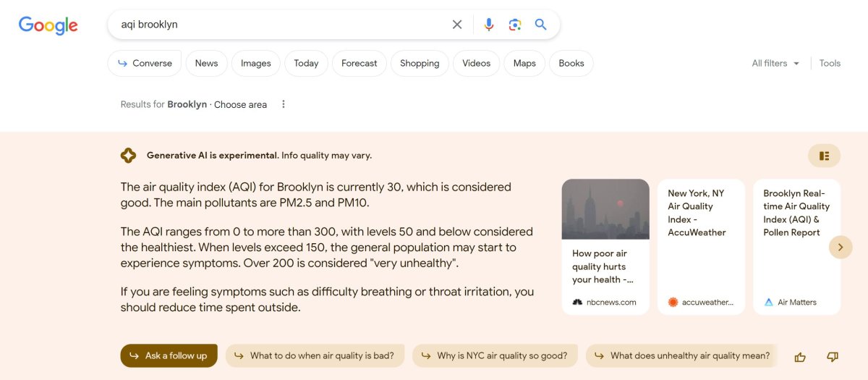
Task: Click the thumbs down feedback icon
Action: [x=833, y=356]
